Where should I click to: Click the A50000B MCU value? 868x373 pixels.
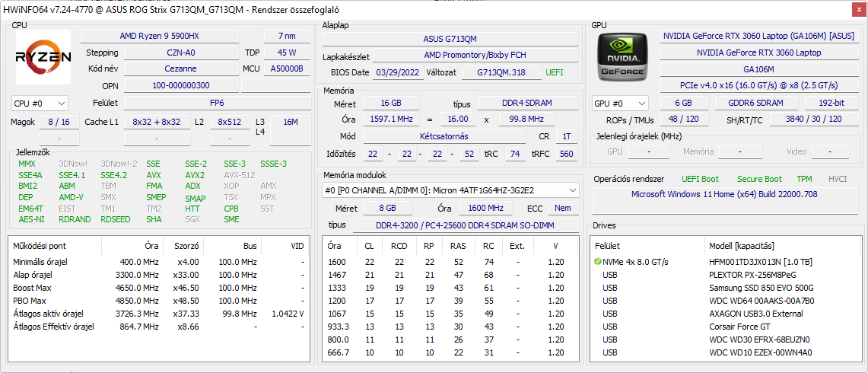tap(287, 69)
